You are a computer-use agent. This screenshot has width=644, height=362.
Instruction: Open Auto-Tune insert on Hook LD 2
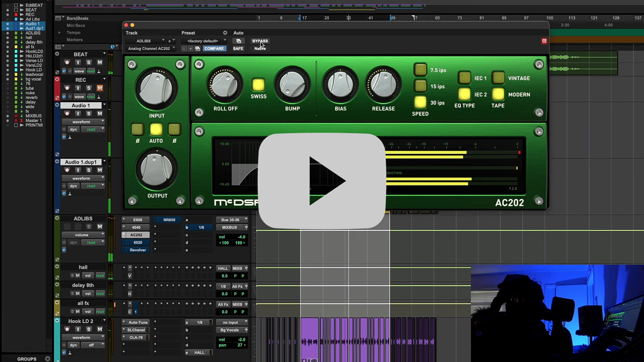pos(137,322)
